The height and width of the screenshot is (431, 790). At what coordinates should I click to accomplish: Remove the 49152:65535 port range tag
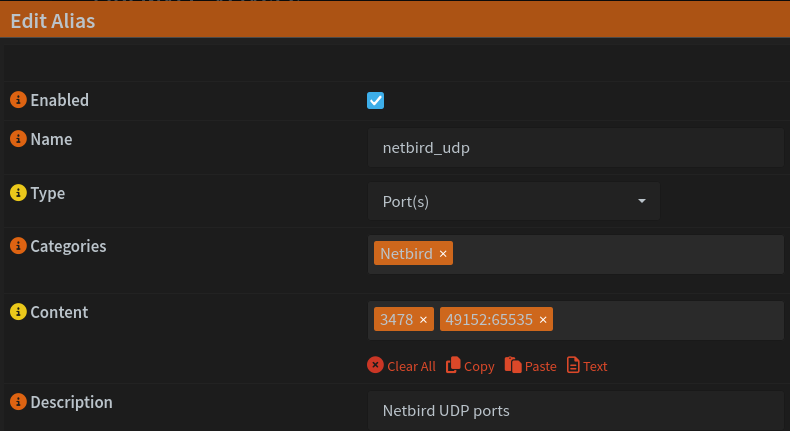pos(543,319)
